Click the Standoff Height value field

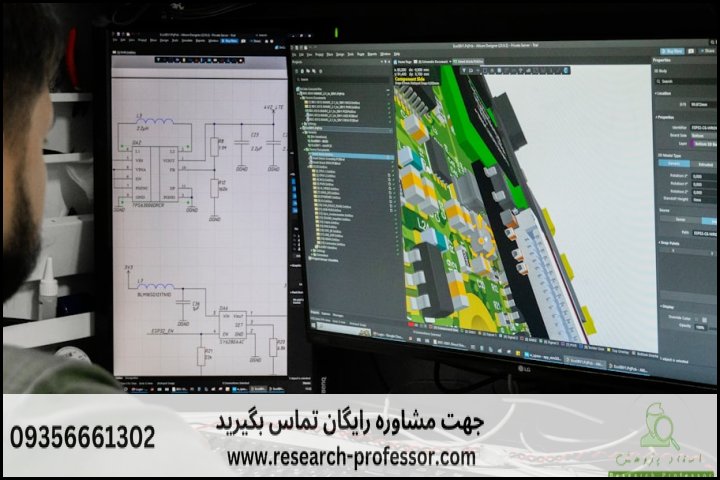tap(703, 200)
